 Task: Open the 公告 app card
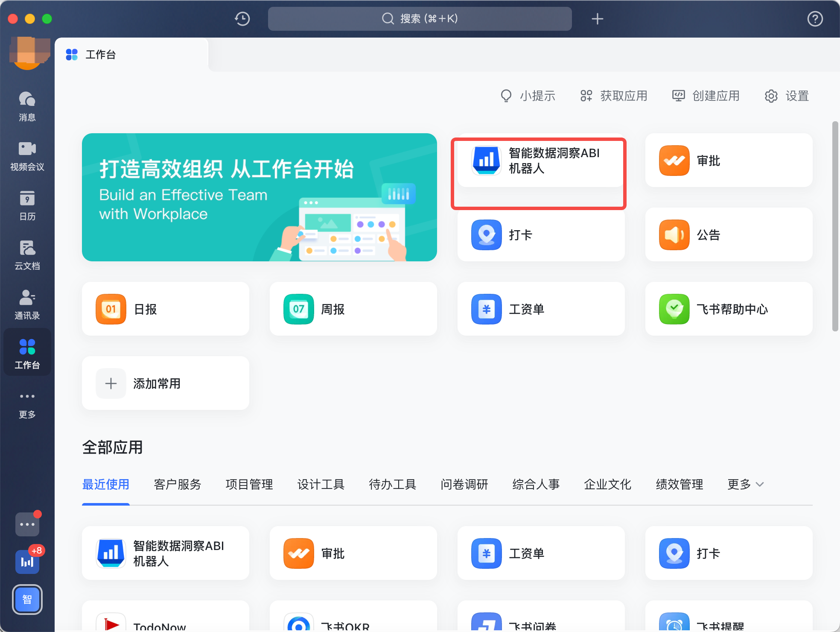(729, 234)
